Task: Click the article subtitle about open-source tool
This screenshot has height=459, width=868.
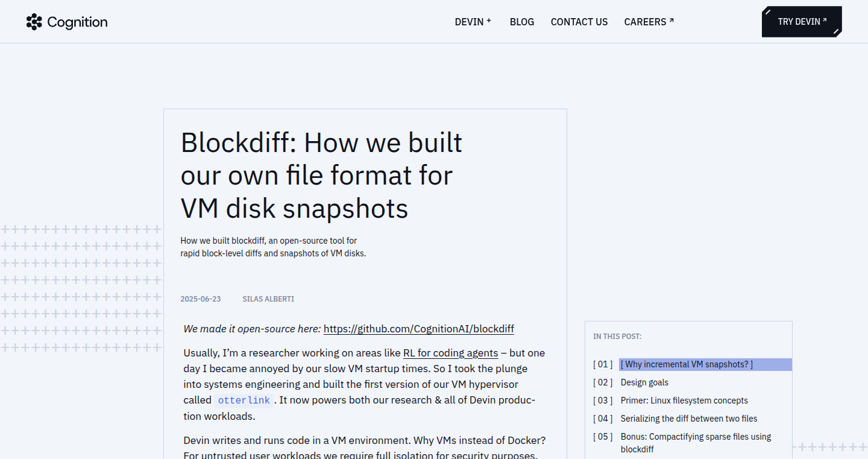Action: click(x=273, y=247)
